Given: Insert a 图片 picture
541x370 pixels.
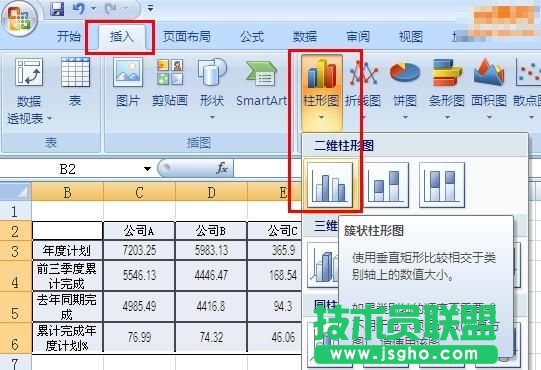Looking at the screenshot, I should 128,82.
